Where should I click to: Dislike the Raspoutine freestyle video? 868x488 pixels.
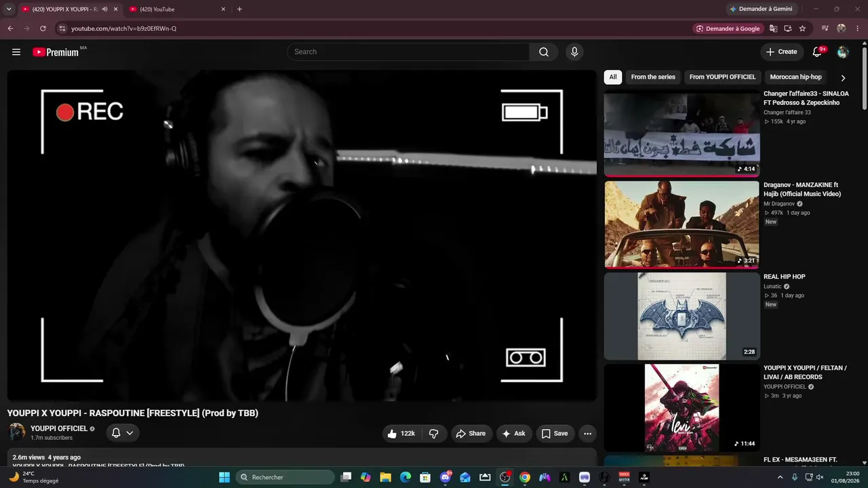[x=434, y=434]
